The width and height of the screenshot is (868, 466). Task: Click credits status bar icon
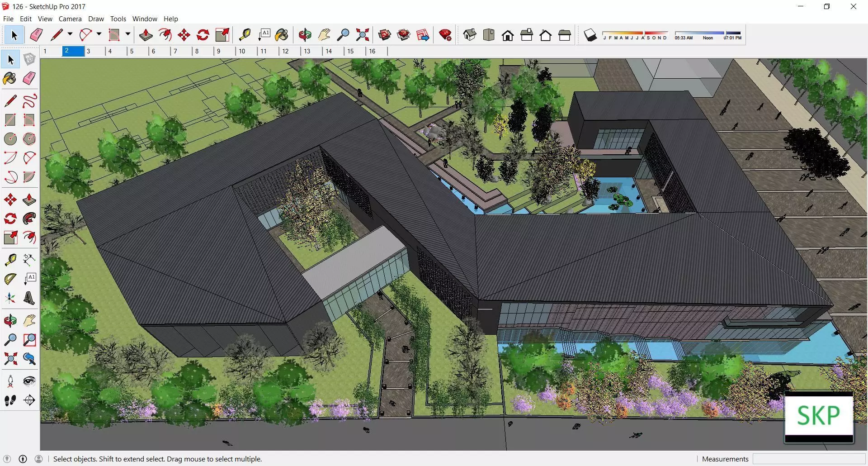click(x=23, y=459)
